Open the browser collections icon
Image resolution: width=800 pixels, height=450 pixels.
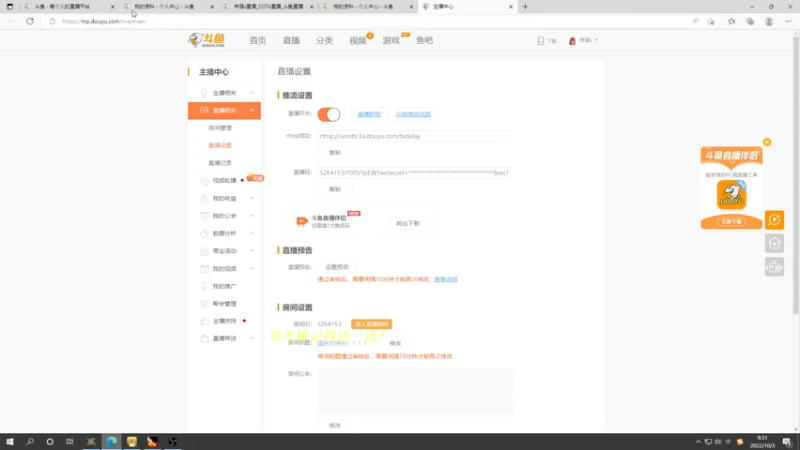click(x=750, y=21)
